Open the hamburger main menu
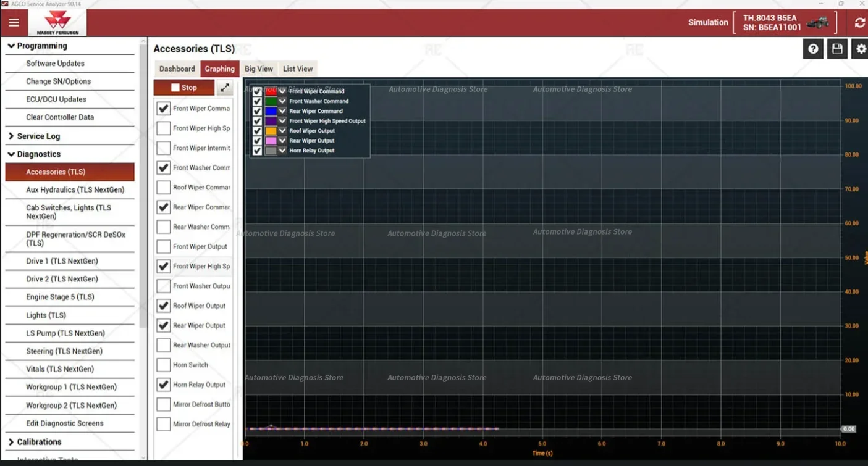The height and width of the screenshot is (466, 868). [x=14, y=23]
